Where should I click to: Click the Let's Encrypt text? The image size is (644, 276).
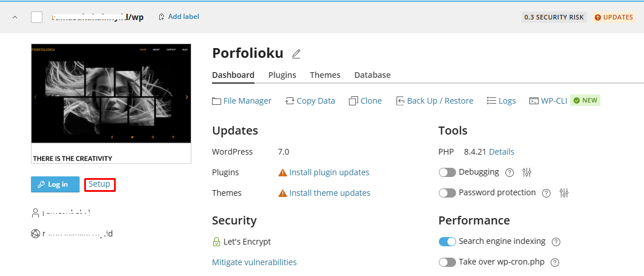pos(248,242)
